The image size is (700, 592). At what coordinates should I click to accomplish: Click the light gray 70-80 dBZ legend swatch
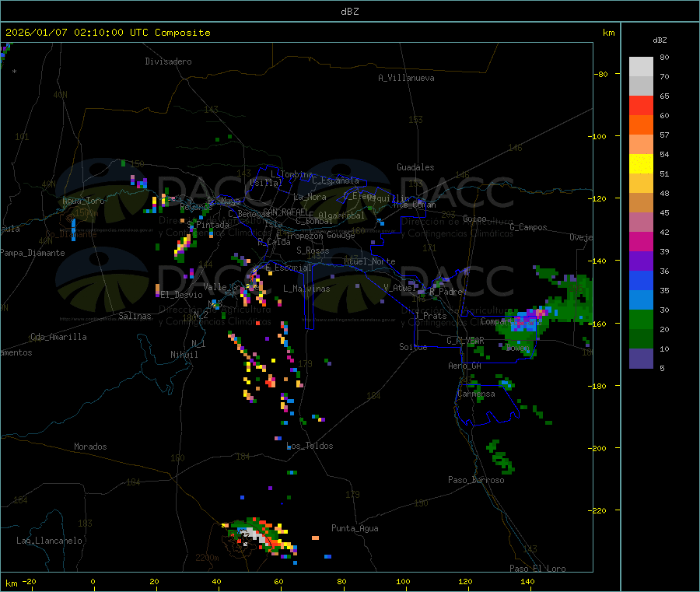pos(641,67)
